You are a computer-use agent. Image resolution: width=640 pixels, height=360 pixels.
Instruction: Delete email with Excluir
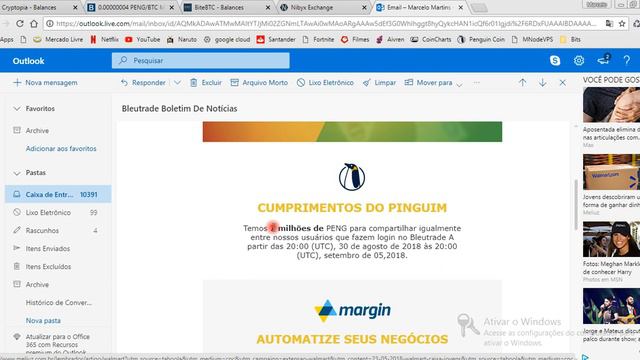click(206, 82)
